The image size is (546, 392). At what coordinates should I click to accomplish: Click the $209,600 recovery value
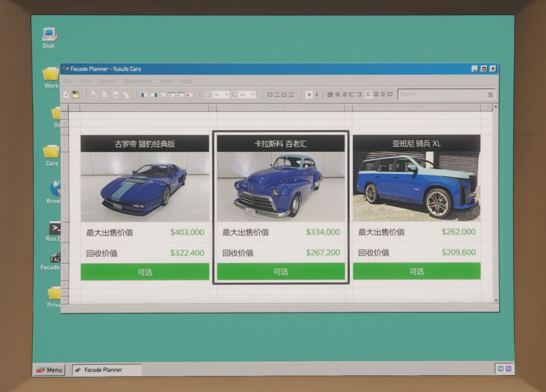[x=459, y=252]
